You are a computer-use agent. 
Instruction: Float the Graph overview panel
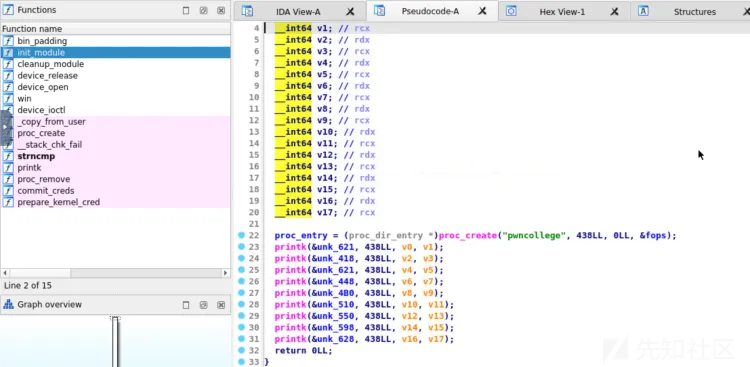(203, 305)
